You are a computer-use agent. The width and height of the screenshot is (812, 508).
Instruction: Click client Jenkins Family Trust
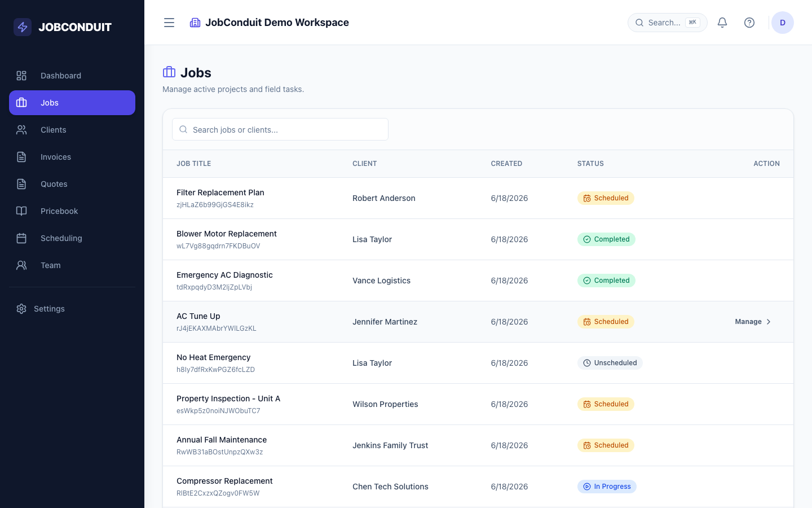pos(390,445)
